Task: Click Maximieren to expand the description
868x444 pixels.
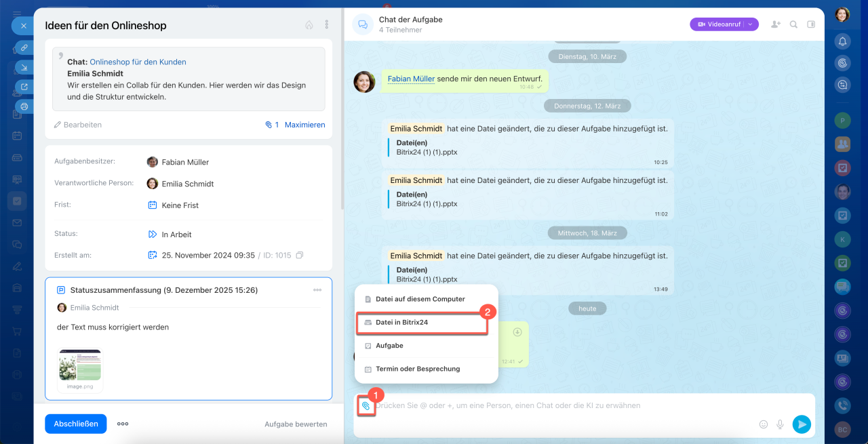Action: (x=304, y=125)
